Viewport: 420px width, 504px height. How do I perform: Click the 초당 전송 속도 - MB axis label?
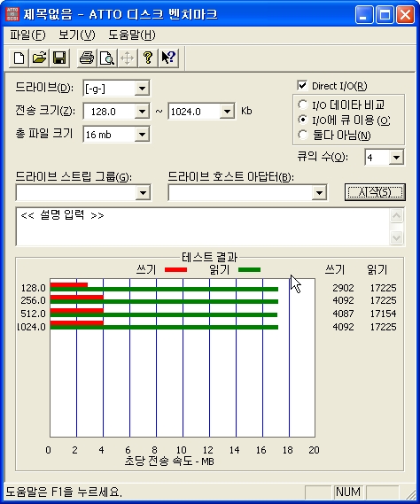click(x=169, y=461)
